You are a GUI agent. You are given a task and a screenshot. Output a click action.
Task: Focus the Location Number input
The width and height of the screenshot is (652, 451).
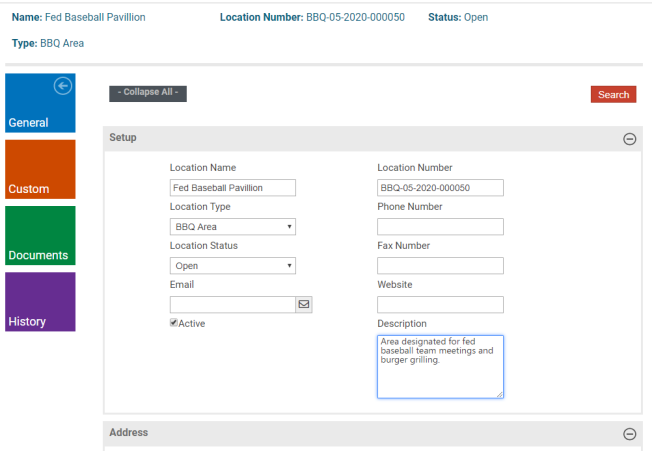[x=440, y=188]
